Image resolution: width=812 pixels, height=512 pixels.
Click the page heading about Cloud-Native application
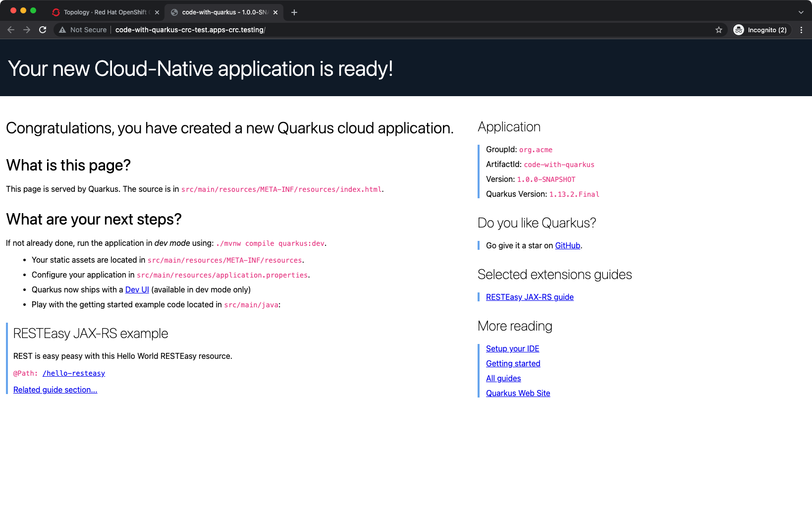pyautogui.click(x=201, y=68)
